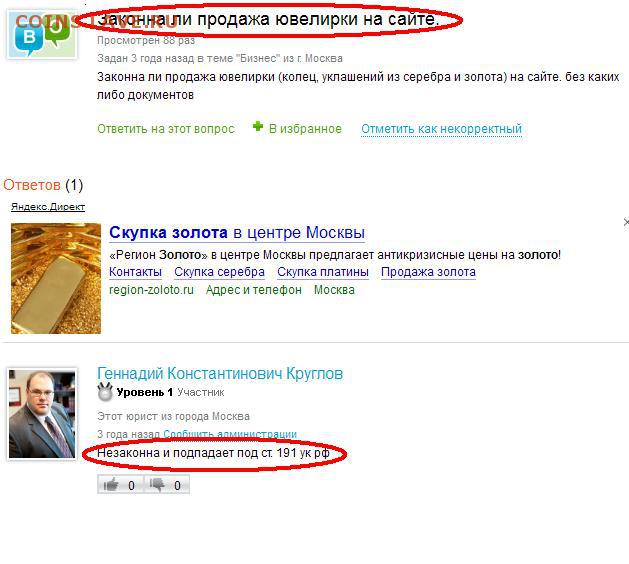Close the Yandex Direct ad with the X
Screen dimensions: 629x564
626,222
